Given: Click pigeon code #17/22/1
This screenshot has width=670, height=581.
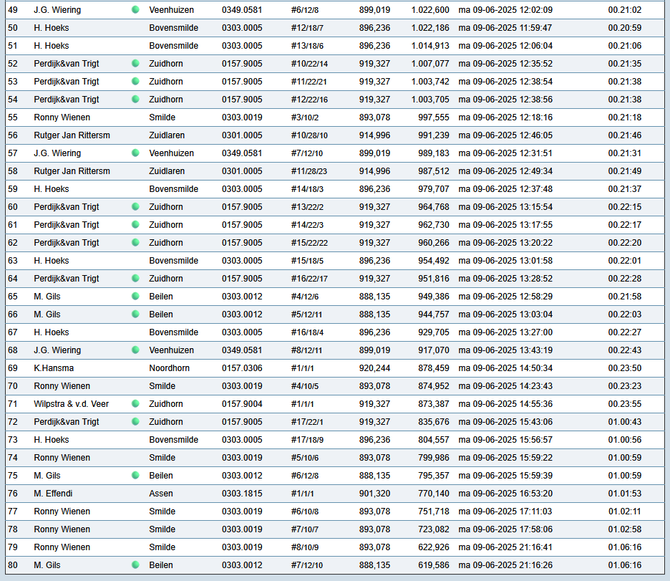Looking at the screenshot, I should coord(307,422).
